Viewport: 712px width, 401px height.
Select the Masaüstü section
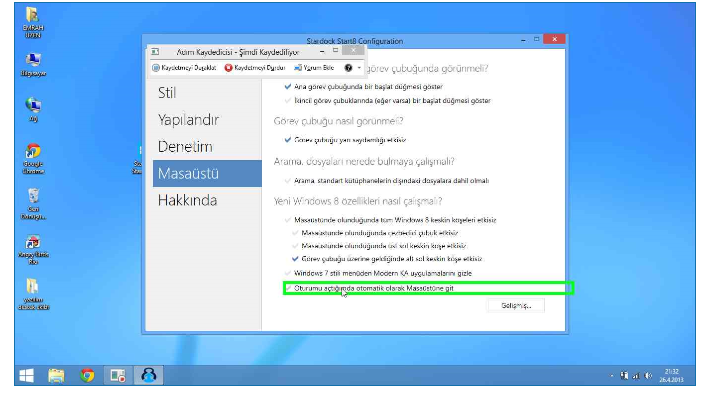click(207, 173)
